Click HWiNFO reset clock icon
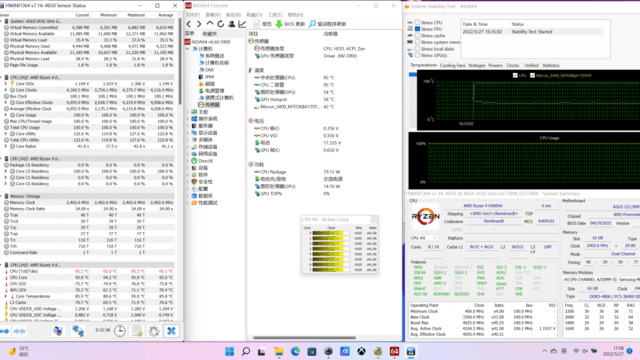Viewport: 640px width, 360px height. 120,331
